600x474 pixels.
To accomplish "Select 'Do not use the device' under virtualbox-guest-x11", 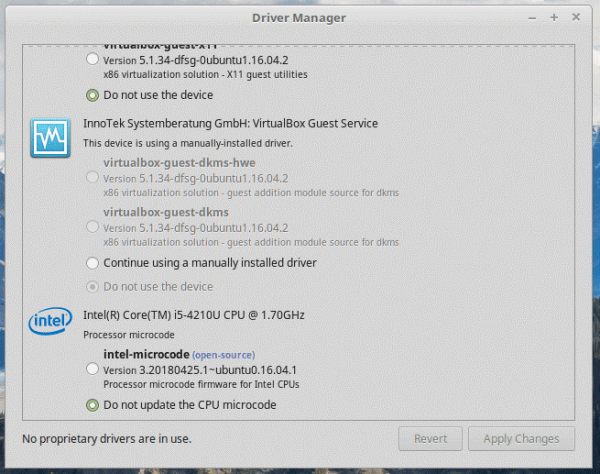I will point(92,95).
